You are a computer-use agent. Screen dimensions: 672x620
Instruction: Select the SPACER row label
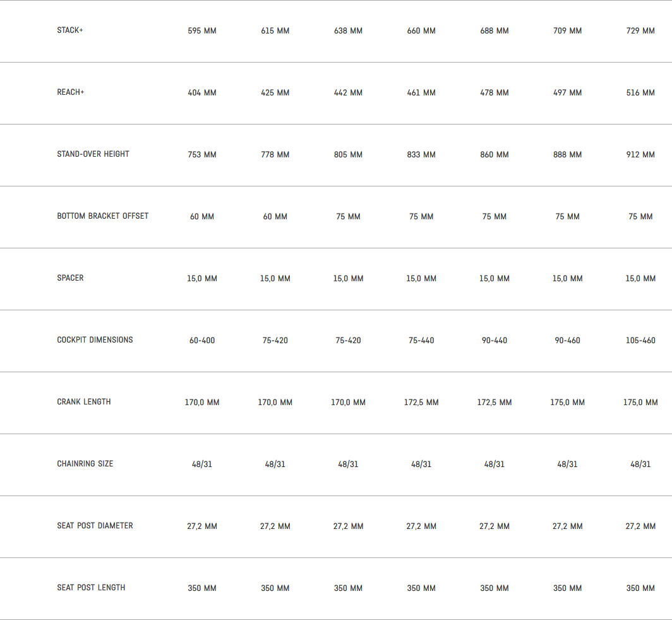click(x=70, y=278)
